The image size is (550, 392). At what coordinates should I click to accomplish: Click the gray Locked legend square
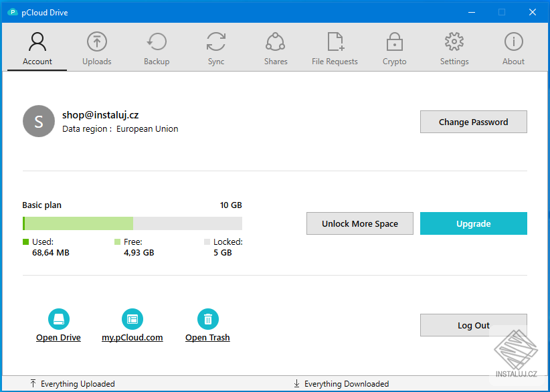(x=207, y=241)
